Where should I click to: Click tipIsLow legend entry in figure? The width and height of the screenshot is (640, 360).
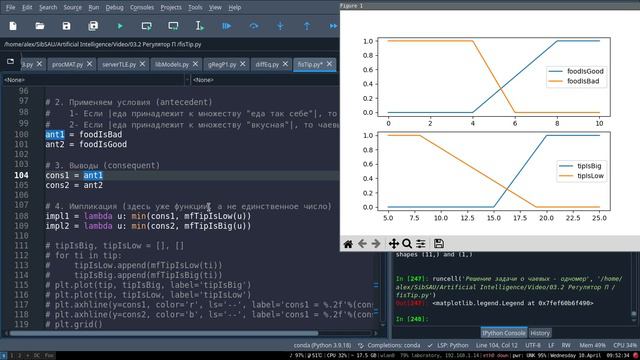581,176
